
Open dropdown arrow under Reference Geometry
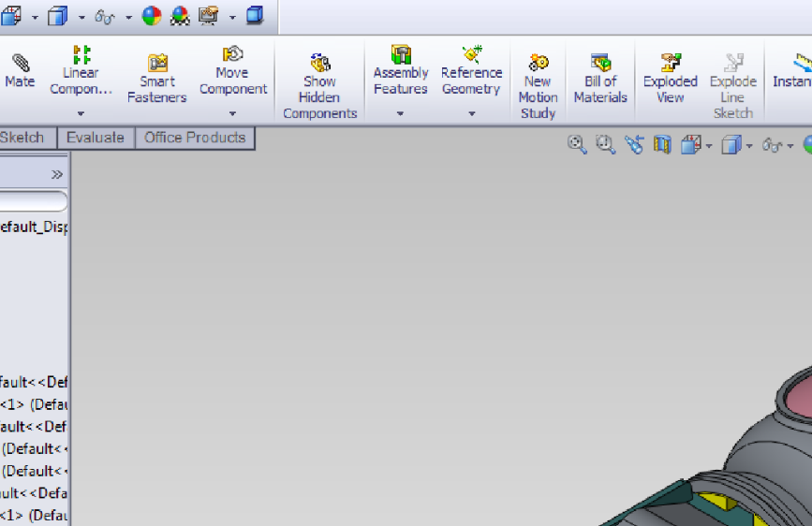click(471, 113)
